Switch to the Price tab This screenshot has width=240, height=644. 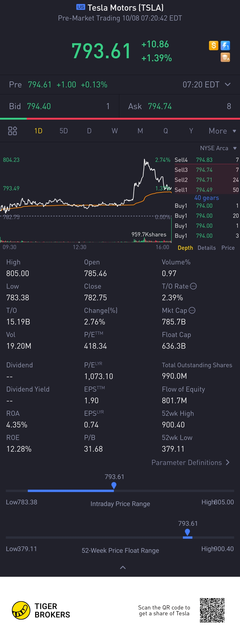point(228,248)
